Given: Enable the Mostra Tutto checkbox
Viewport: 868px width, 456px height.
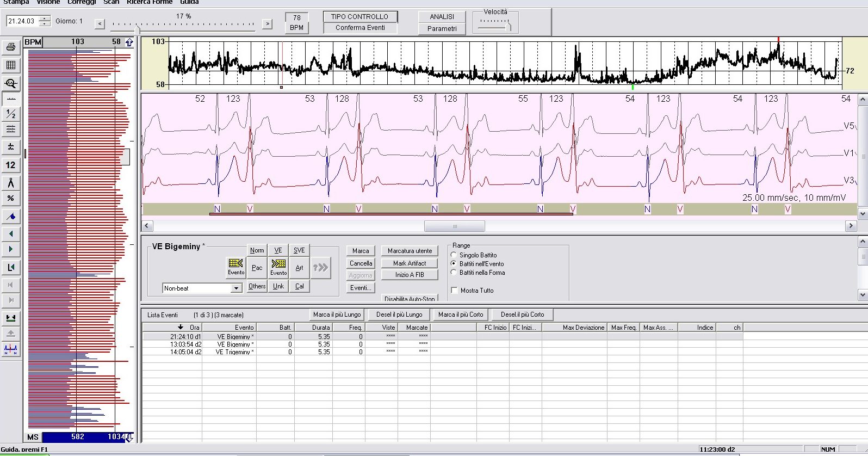Looking at the screenshot, I should click(x=454, y=290).
